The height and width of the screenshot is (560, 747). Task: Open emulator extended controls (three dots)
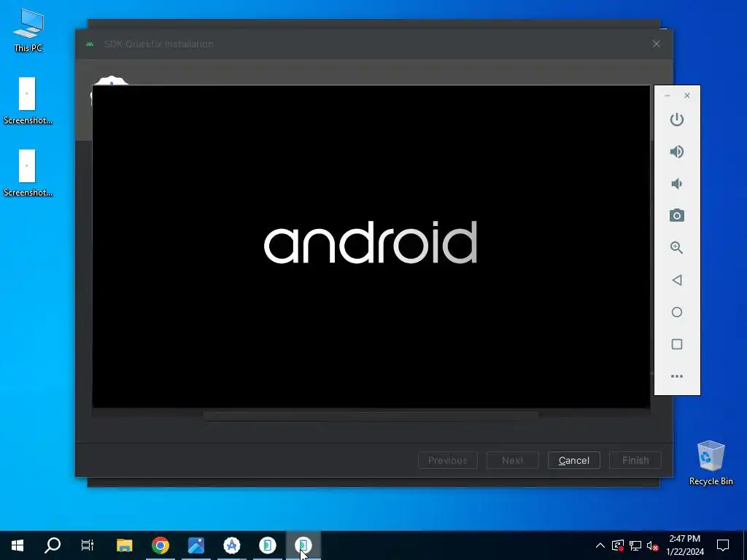[676, 376]
